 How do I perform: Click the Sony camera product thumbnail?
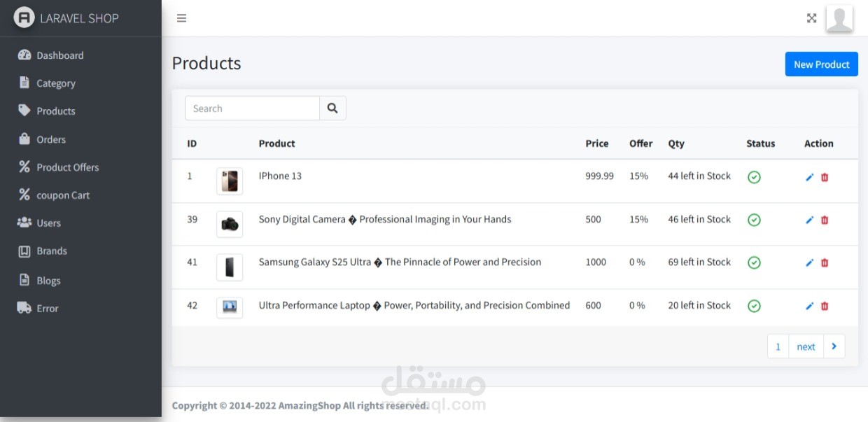(230, 224)
